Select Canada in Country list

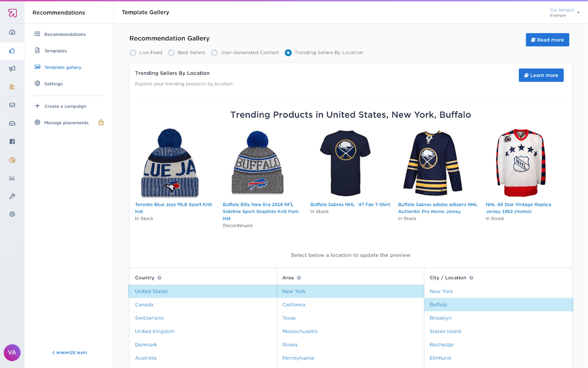click(144, 305)
